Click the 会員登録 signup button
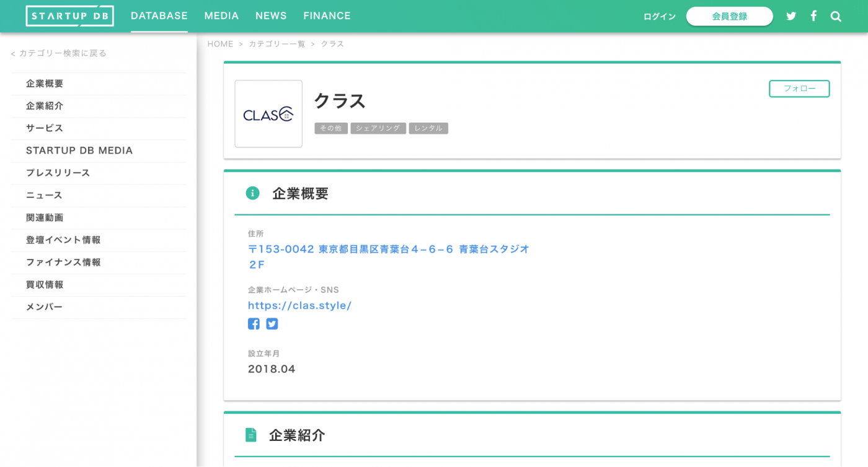This screenshot has height=467, width=868. click(x=729, y=16)
